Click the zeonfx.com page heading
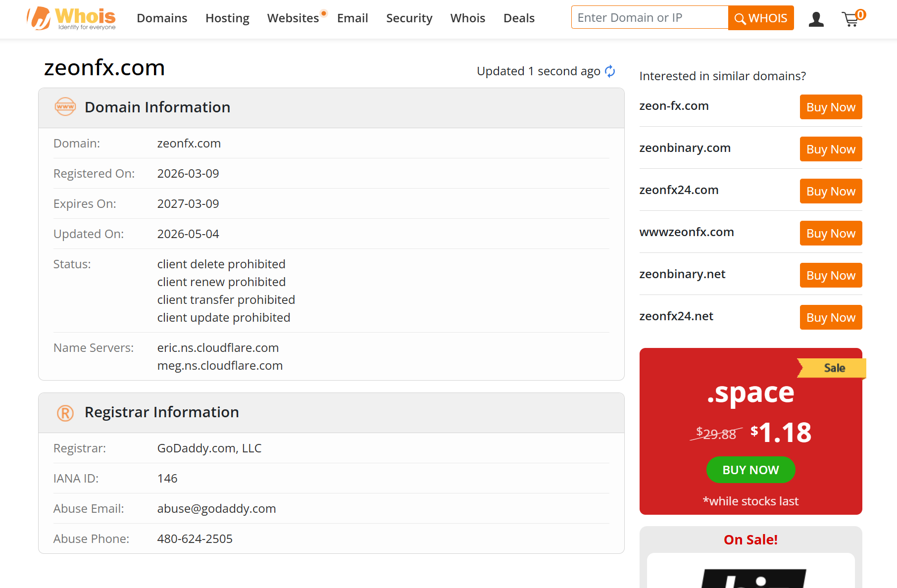 click(104, 68)
